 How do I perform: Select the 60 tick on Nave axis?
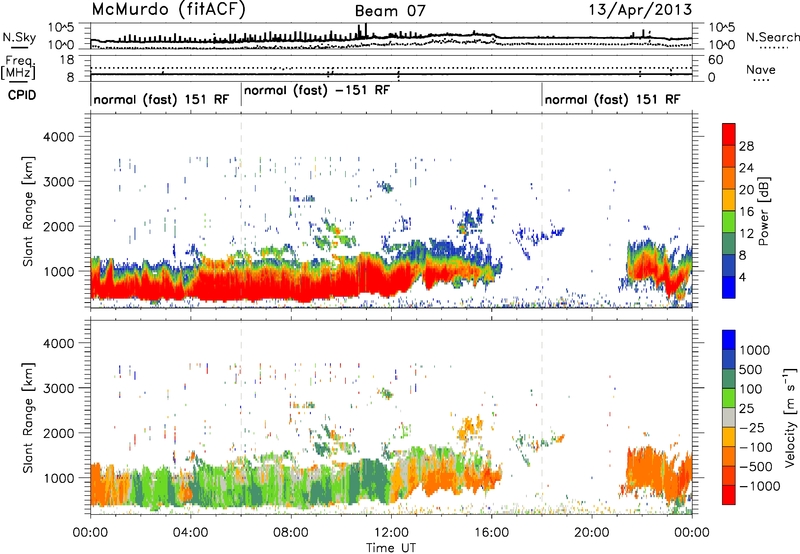click(x=715, y=60)
